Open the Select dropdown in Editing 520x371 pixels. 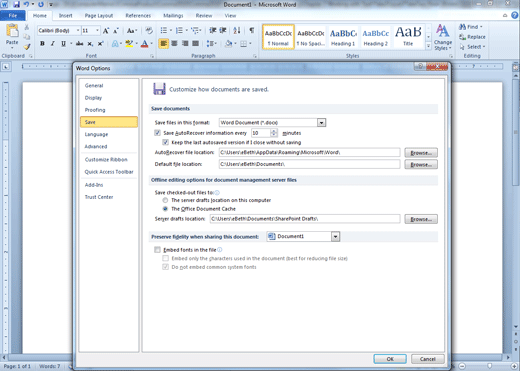tap(472, 47)
